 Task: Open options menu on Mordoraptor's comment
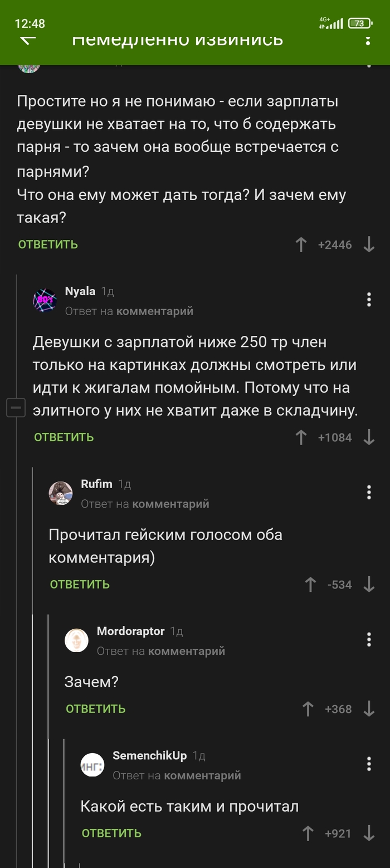(368, 640)
